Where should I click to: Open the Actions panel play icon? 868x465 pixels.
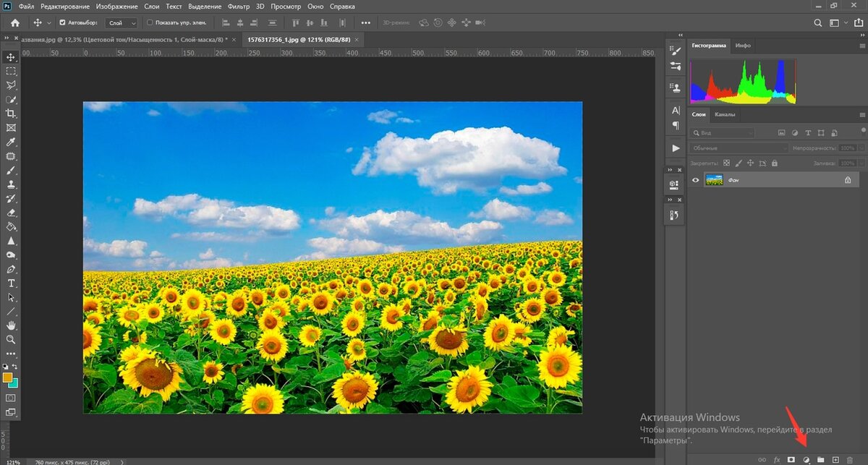pyautogui.click(x=676, y=148)
